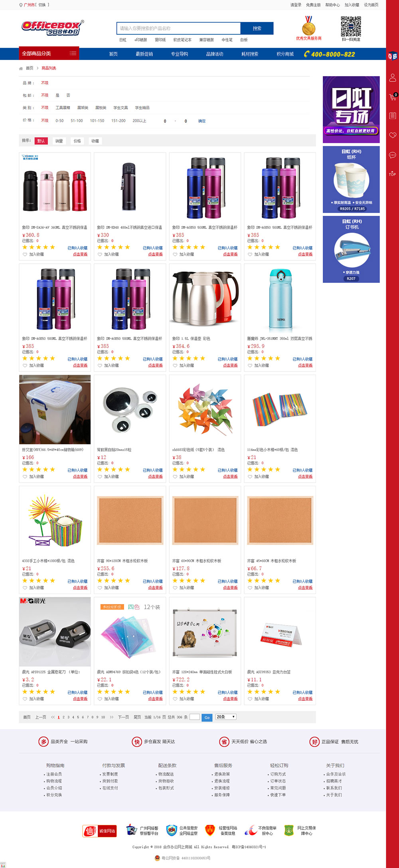Sort products by 销量
399x868 pixels.
coord(59,141)
